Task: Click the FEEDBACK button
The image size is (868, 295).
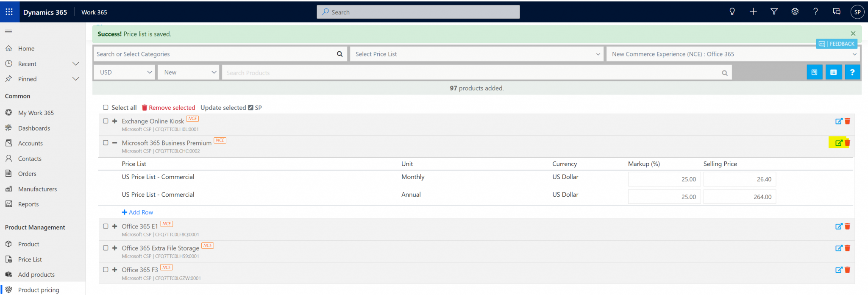Action: (x=837, y=44)
